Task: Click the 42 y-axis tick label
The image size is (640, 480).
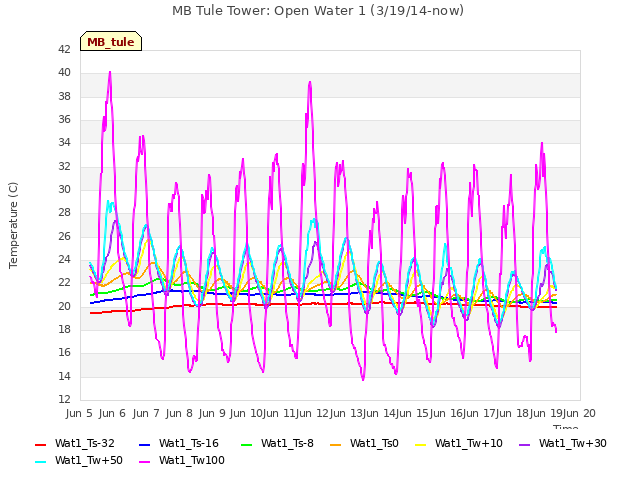Action: point(64,49)
